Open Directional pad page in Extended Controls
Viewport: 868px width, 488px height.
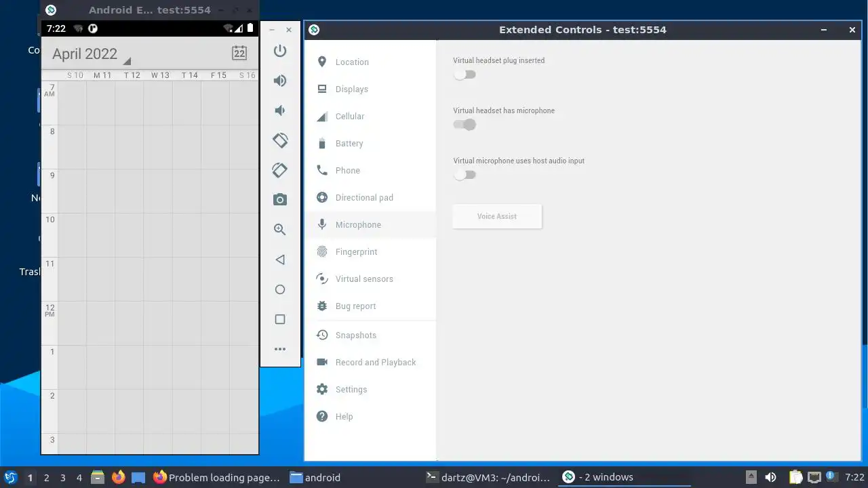point(370,197)
